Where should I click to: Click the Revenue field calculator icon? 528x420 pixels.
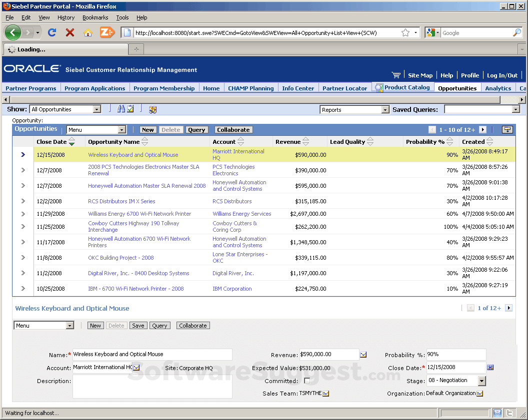[363, 355]
